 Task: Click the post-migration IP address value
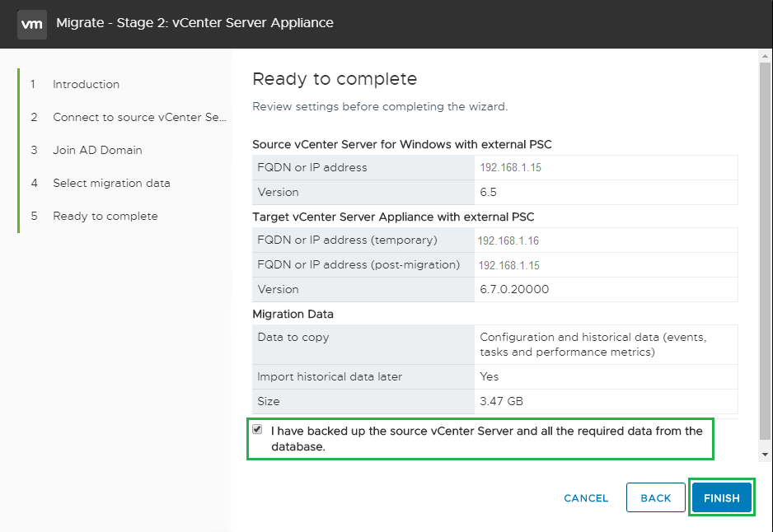point(508,265)
